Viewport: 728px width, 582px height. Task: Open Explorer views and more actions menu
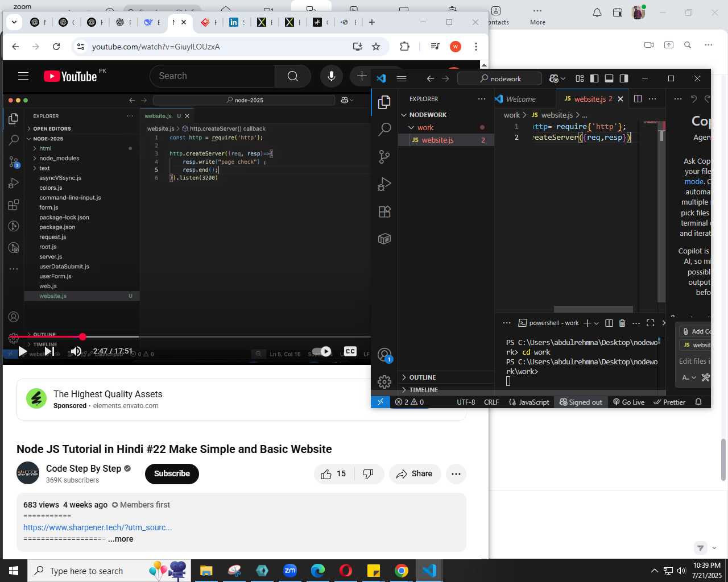[482, 99]
